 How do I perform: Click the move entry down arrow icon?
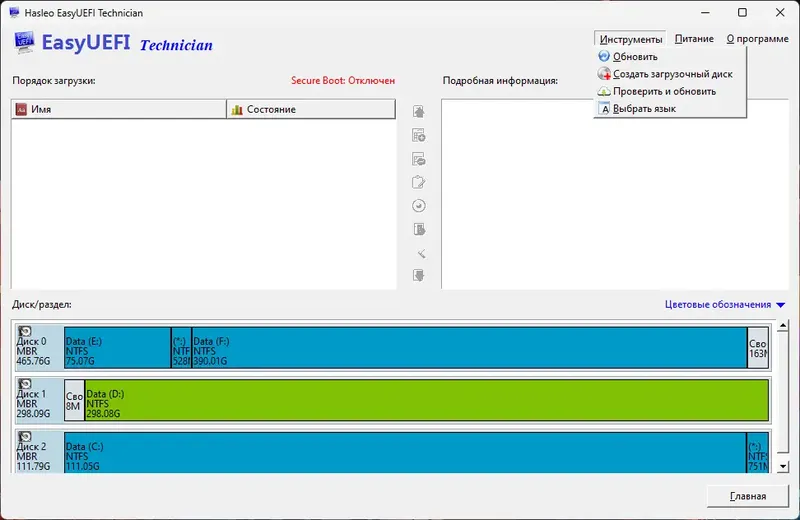(x=418, y=276)
